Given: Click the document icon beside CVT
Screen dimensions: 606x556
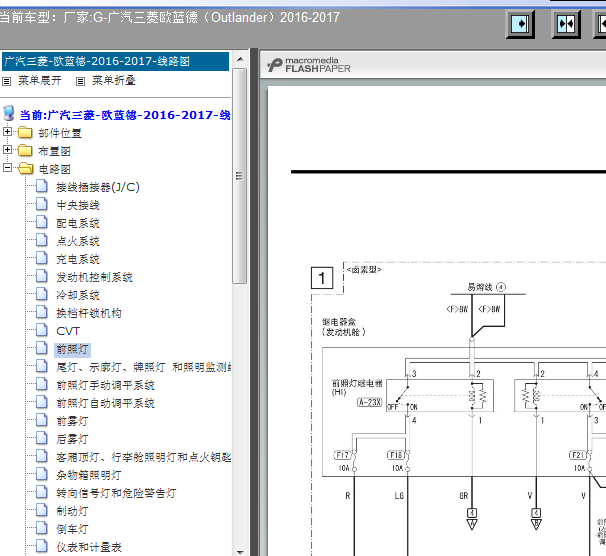Looking at the screenshot, I should click(x=42, y=331).
